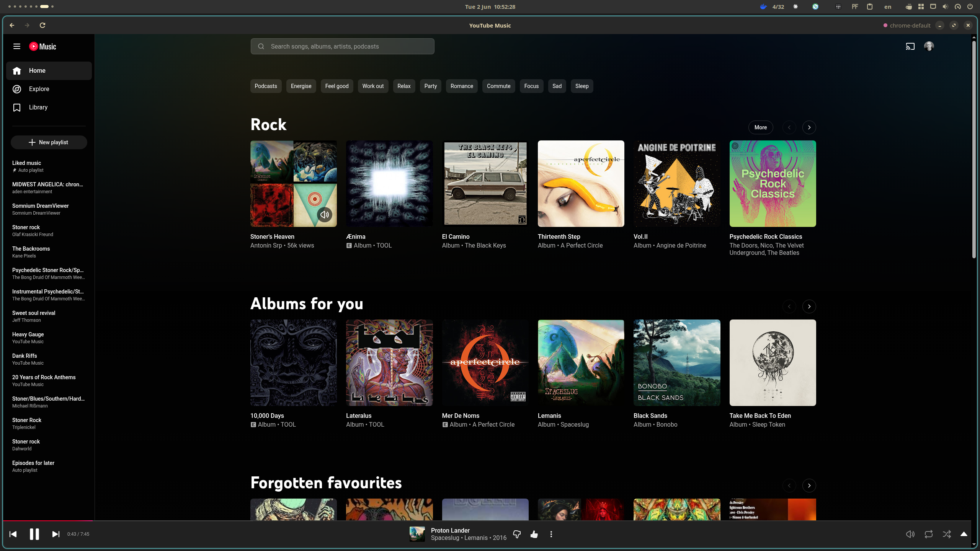Move Albums for you carousel left
980x551 pixels.
pos(789,306)
